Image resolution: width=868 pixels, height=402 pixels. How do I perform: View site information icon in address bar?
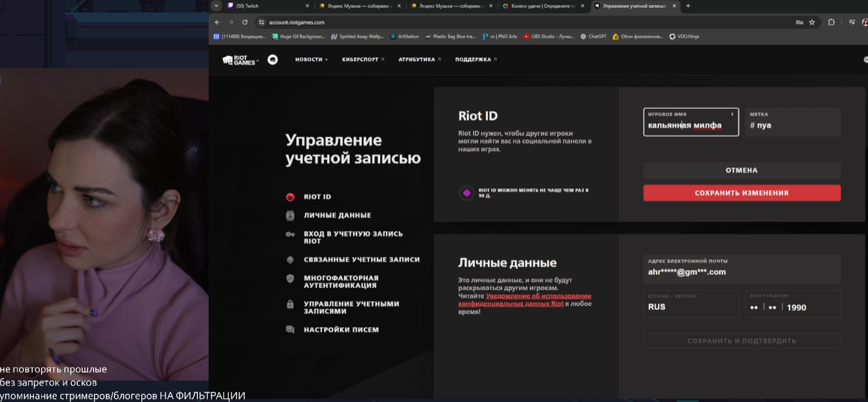pyautogui.click(x=261, y=22)
